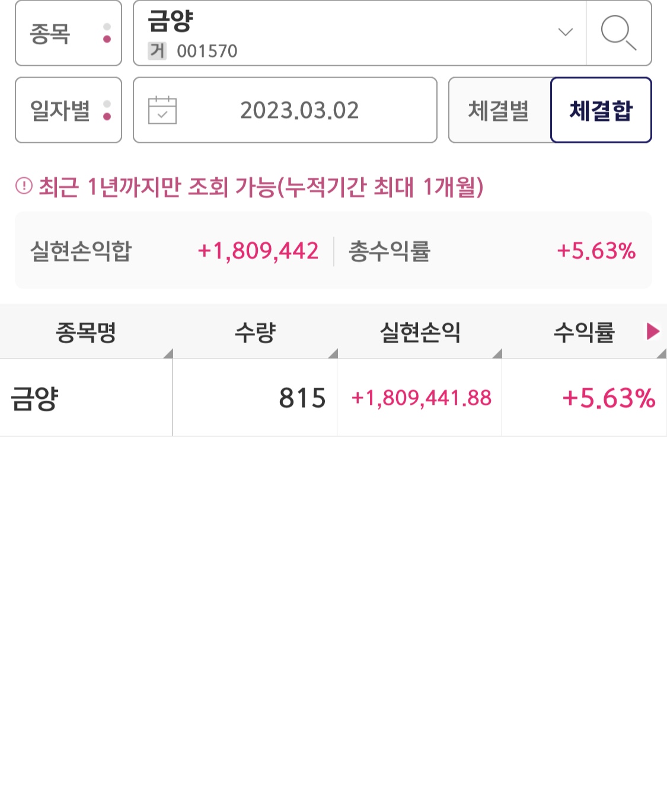Toggle the 일자별 period selector
The width and height of the screenshot is (667, 812).
[68, 110]
